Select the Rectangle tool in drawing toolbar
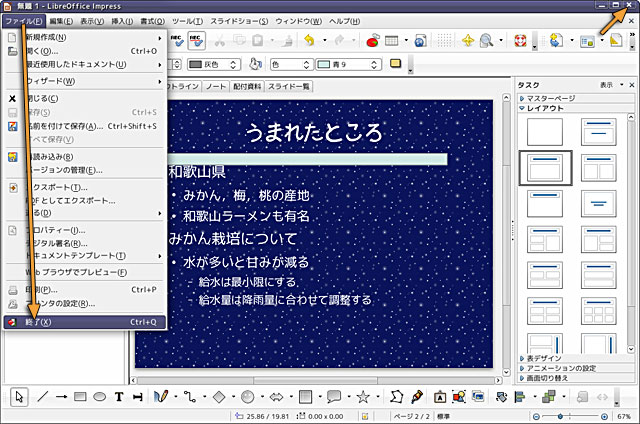 [x=81, y=397]
